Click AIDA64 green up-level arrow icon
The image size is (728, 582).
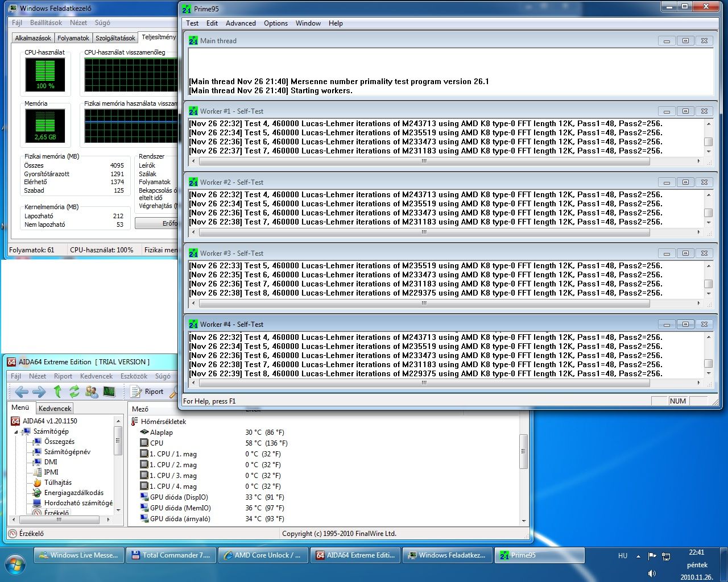tap(57, 392)
